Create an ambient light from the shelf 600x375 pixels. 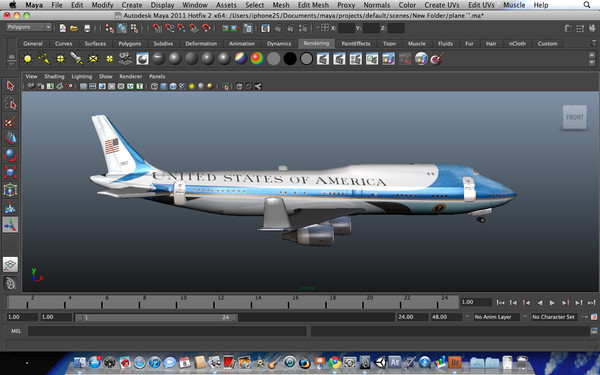coord(28,59)
